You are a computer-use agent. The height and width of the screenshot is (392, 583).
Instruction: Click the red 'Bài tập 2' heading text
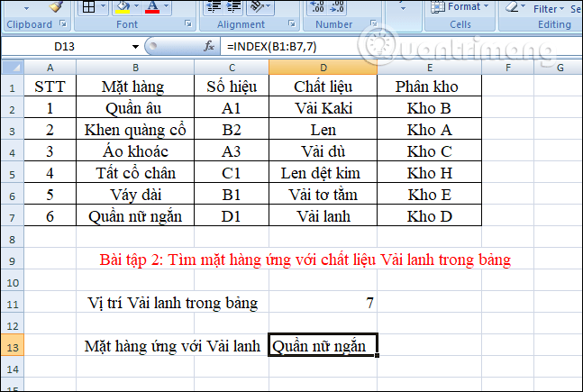click(305, 260)
